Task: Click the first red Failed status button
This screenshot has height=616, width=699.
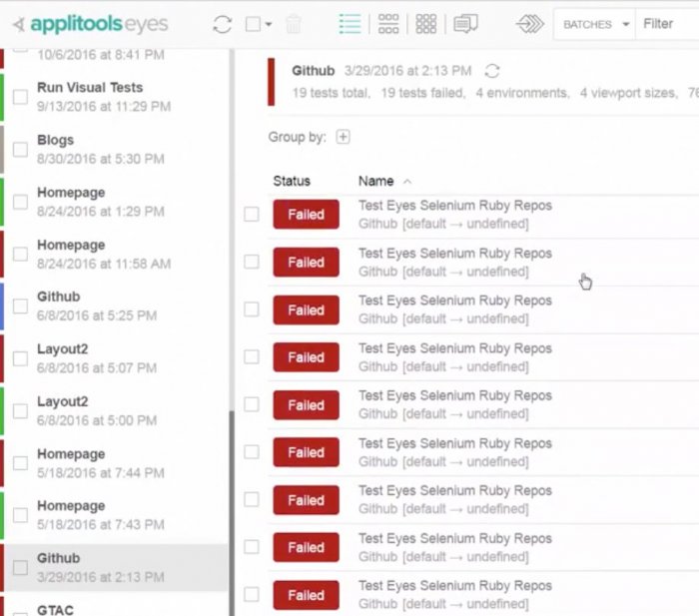Action: coord(306,215)
